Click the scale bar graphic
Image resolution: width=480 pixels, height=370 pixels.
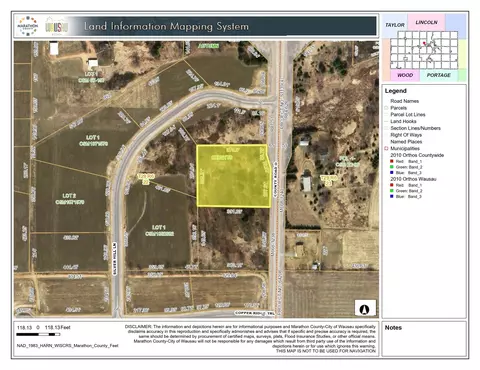tap(38, 334)
